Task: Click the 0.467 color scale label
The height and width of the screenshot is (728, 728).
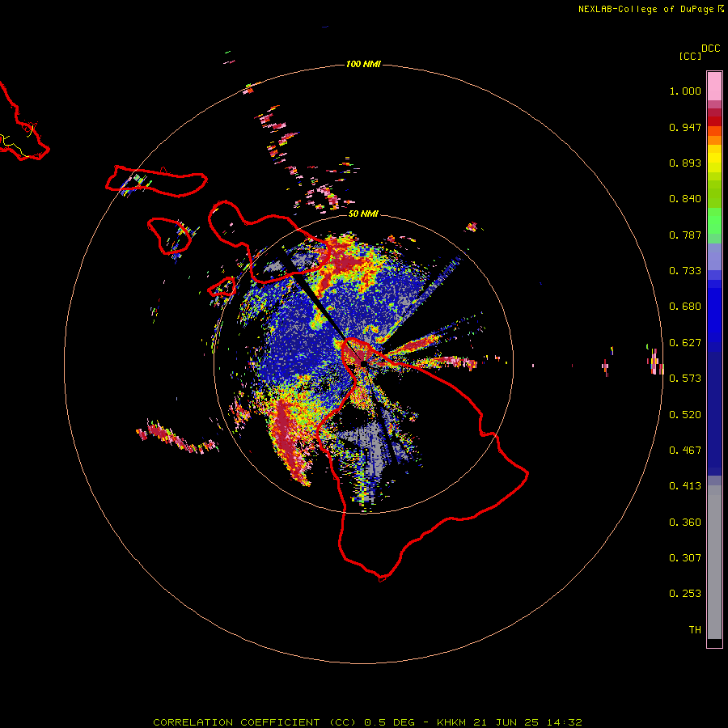Action: click(685, 451)
